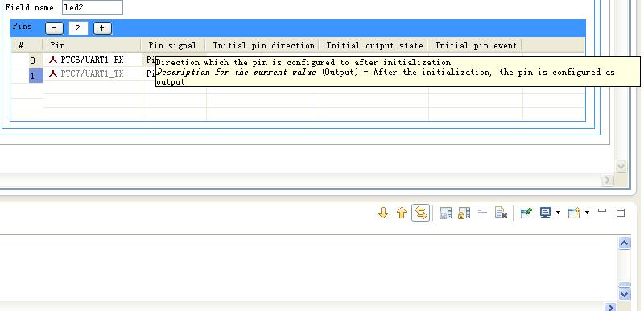The height and width of the screenshot is (311, 644).
Task: Decrease pins count with the minus button
Action: [x=54, y=28]
